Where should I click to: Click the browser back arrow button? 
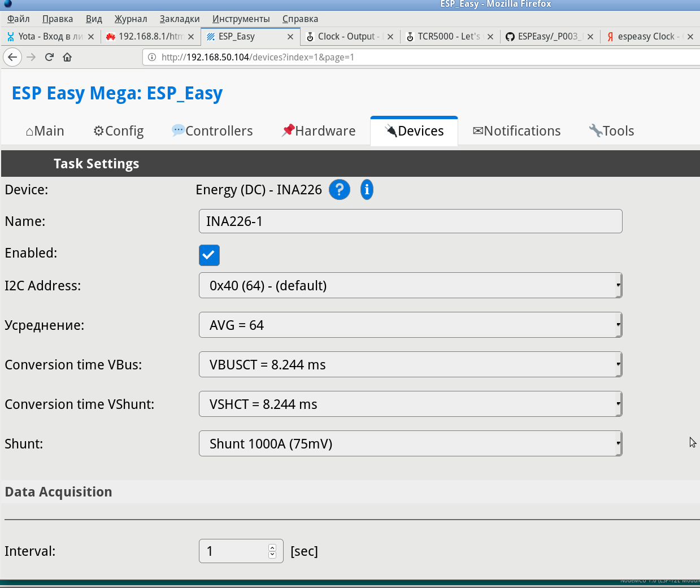tap(12, 57)
